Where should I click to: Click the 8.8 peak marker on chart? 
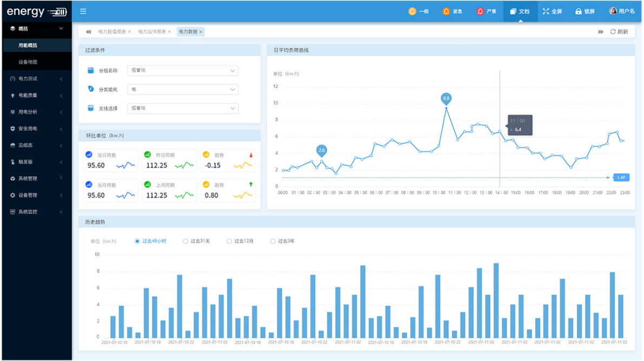[x=446, y=98]
